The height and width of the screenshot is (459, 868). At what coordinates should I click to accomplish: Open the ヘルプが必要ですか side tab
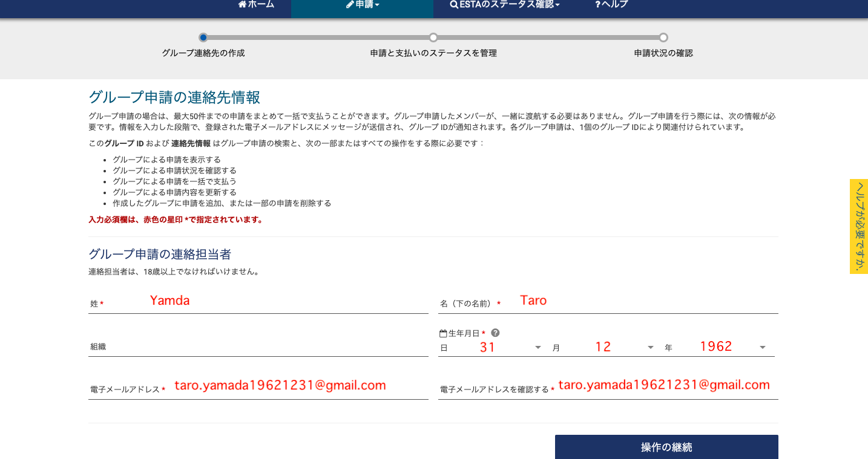click(x=859, y=226)
